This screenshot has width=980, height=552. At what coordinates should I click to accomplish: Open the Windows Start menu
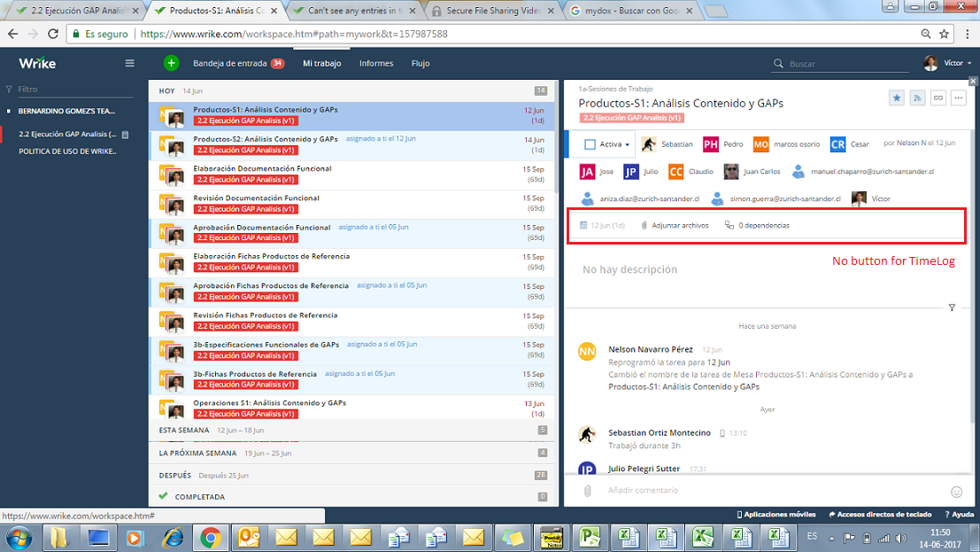click(x=19, y=538)
